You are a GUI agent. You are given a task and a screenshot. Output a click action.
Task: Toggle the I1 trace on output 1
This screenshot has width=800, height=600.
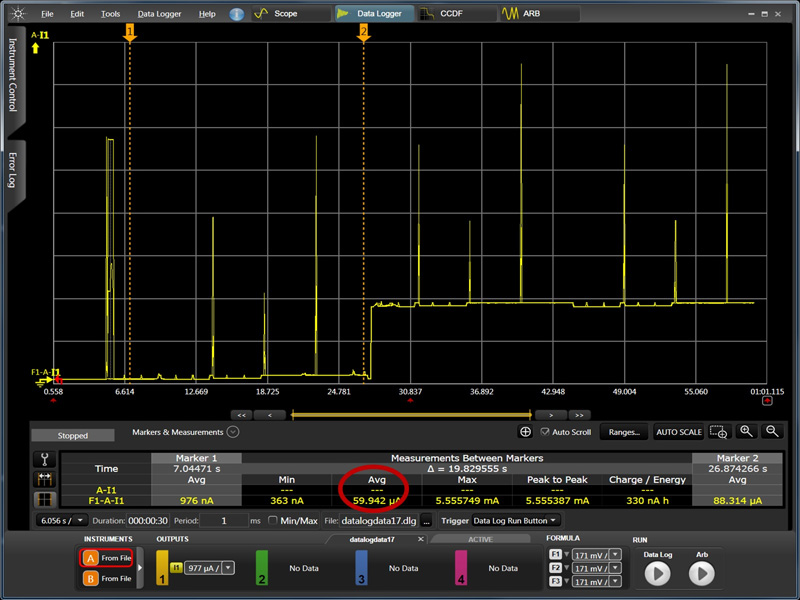coord(176,568)
